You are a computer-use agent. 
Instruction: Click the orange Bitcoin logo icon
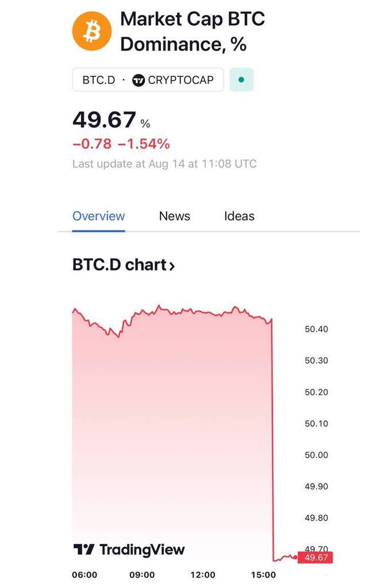coord(91,32)
